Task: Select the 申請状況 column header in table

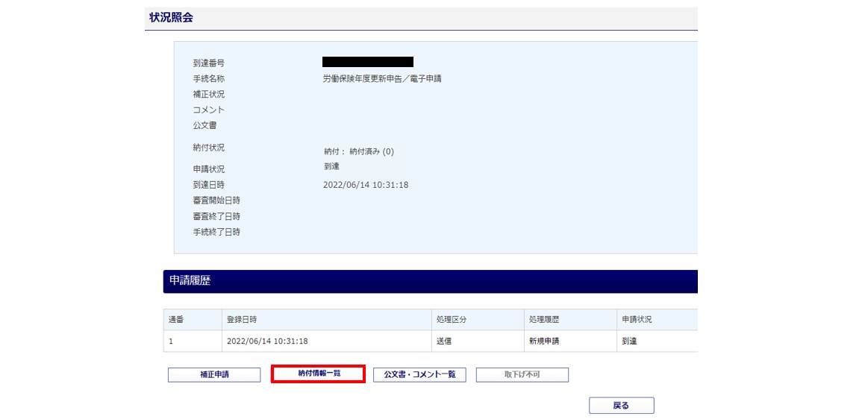Action: click(x=637, y=319)
